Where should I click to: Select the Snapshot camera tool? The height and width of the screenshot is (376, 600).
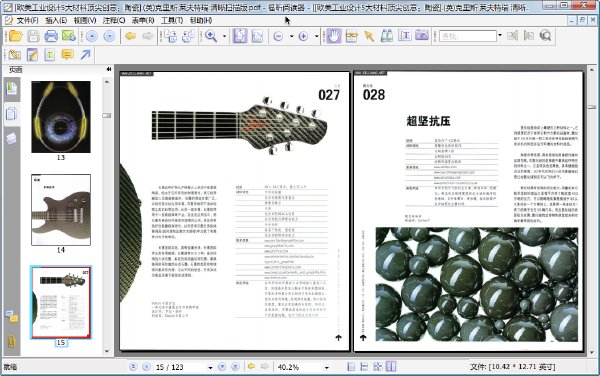pyautogui.click(x=422, y=36)
